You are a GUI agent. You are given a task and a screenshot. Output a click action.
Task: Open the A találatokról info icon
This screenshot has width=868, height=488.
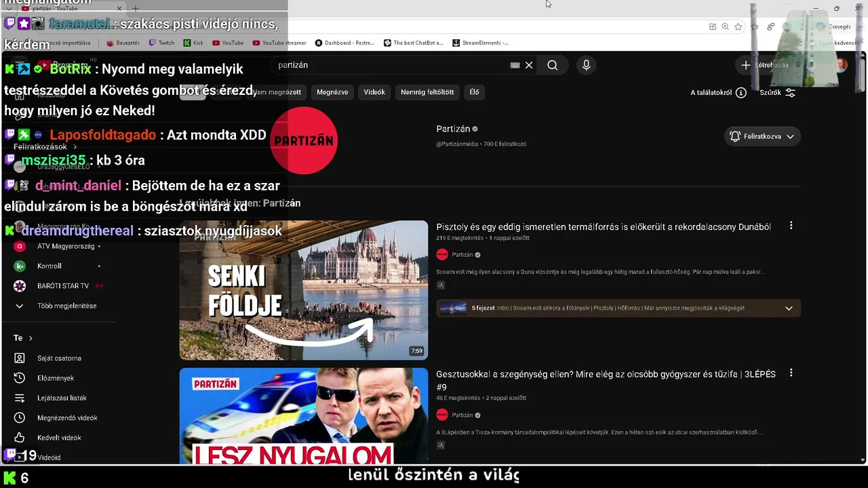(741, 93)
